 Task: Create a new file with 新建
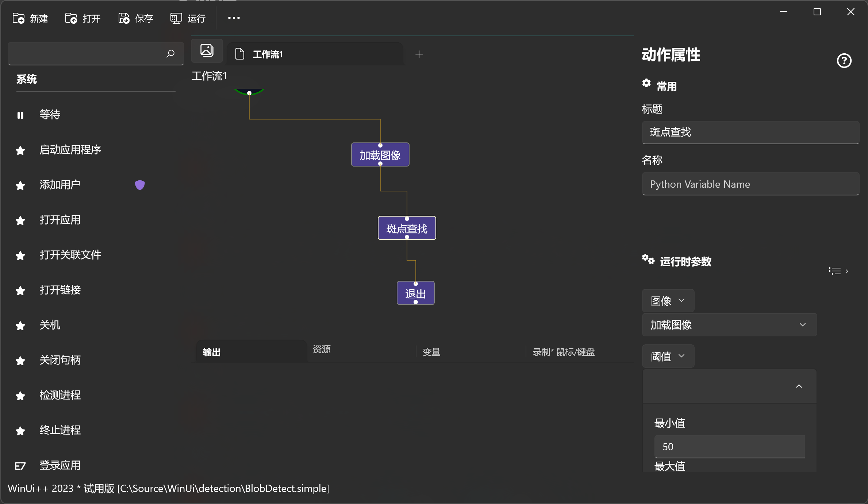pyautogui.click(x=31, y=18)
